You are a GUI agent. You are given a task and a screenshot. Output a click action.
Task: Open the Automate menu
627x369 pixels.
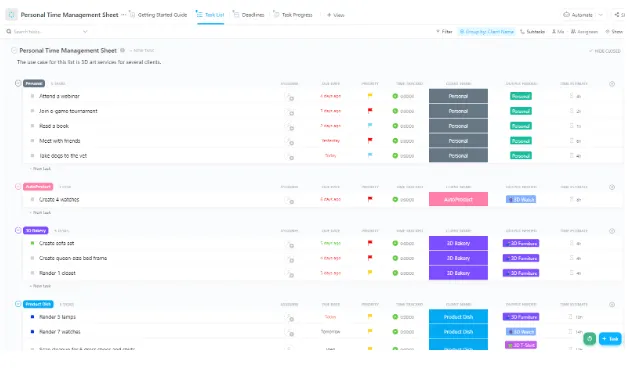pyautogui.click(x=578, y=15)
